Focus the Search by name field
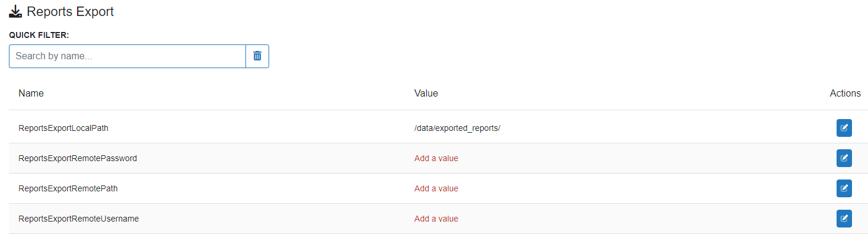868x234 pixels. [x=127, y=56]
